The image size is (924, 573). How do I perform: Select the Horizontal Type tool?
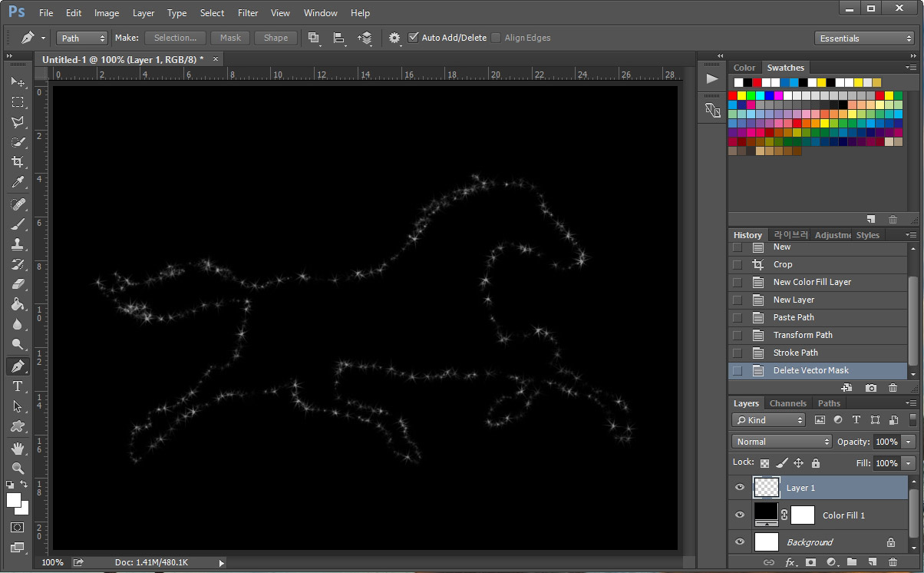tap(18, 386)
